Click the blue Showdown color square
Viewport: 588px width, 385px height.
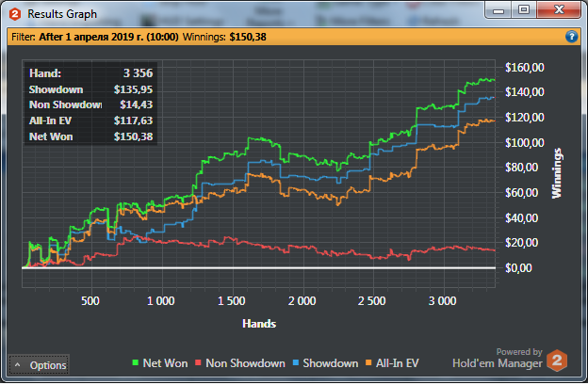pyautogui.click(x=296, y=362)
